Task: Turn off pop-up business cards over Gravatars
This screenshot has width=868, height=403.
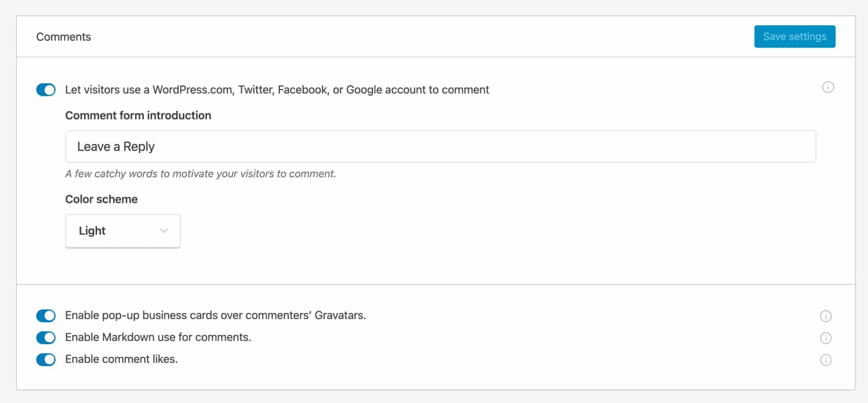Action: click(x=46, y=316)
